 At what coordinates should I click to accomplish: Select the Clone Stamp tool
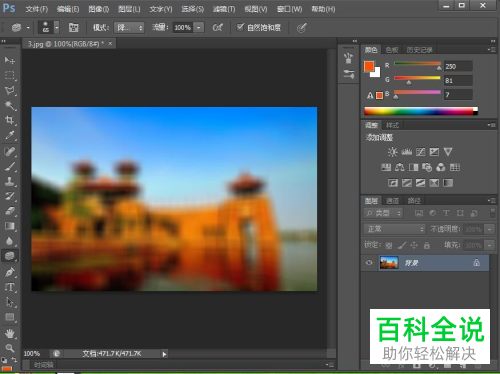[x=10, y=181]
